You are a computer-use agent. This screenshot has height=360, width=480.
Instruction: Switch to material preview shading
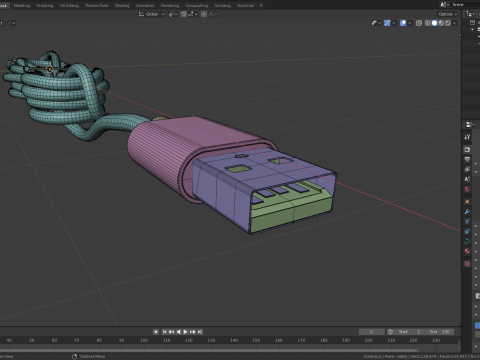tap(441, 23)
